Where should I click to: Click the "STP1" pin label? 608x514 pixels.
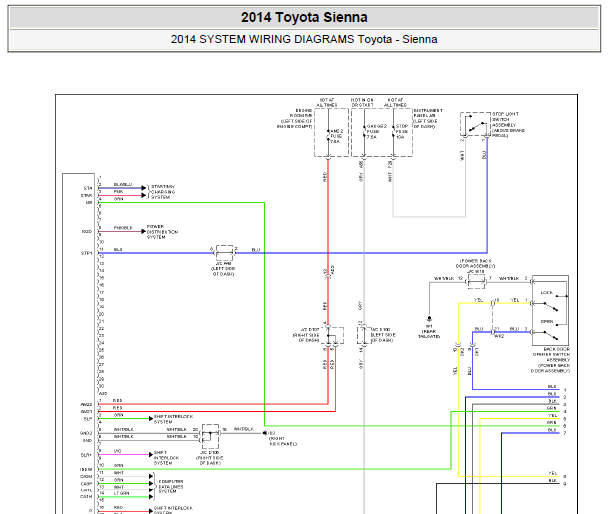(86, 254)
